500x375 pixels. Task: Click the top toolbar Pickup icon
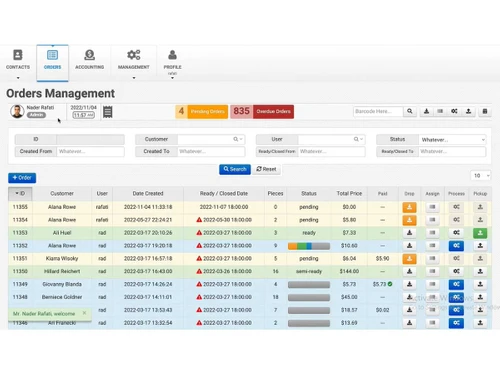pos(468,111)
